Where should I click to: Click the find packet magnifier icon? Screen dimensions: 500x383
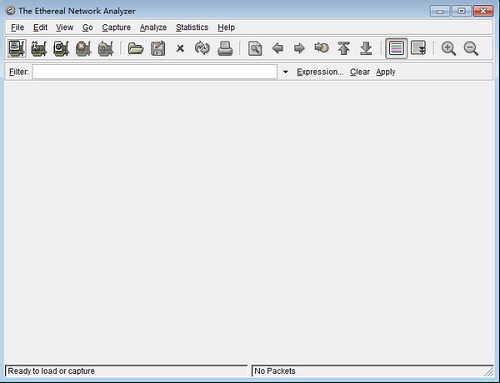click(x=255, y=49)
